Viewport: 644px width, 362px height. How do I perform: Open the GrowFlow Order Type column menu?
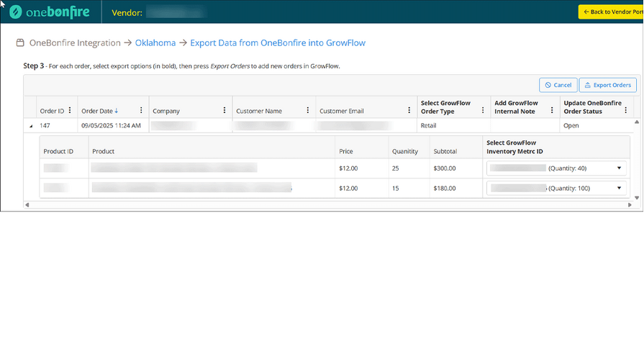coord(483,111)
